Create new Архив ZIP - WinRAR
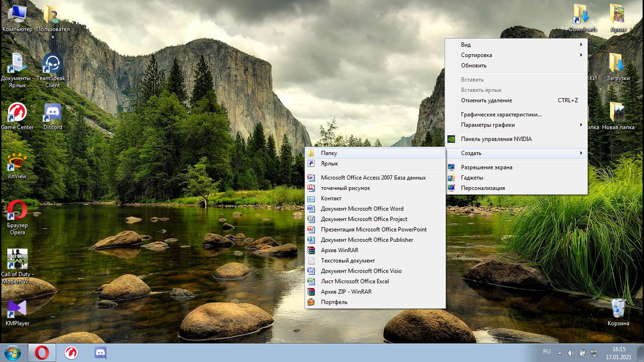644x362 pixels. click(x=375, y=292)
